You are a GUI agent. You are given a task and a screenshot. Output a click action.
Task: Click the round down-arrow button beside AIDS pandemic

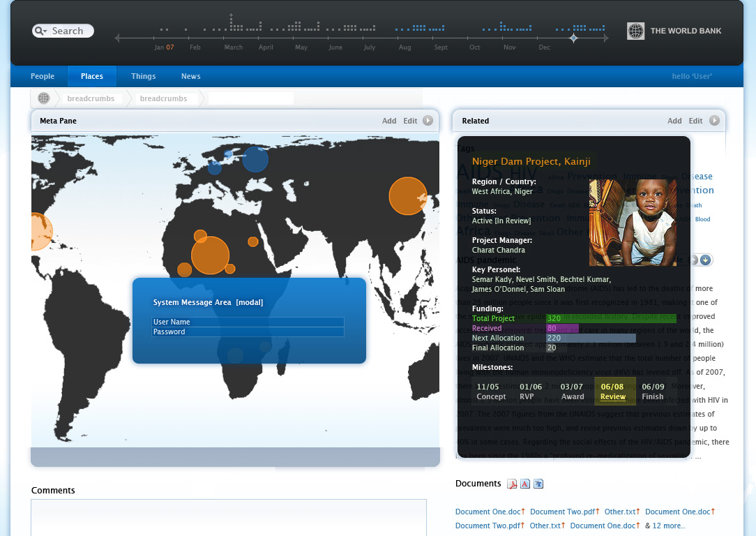pos(706,260)
